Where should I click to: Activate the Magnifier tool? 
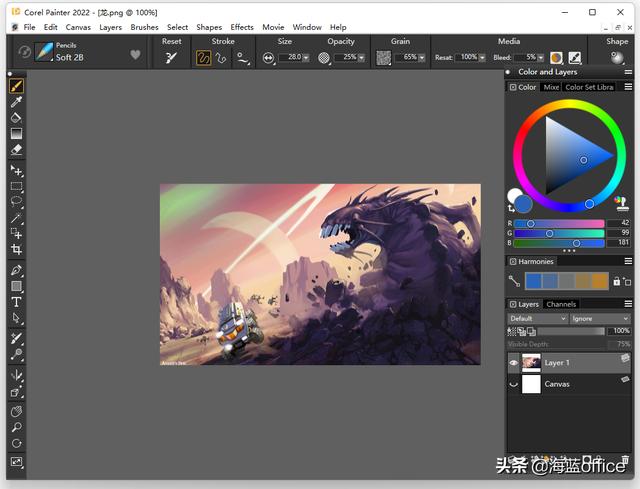[16, 427]
